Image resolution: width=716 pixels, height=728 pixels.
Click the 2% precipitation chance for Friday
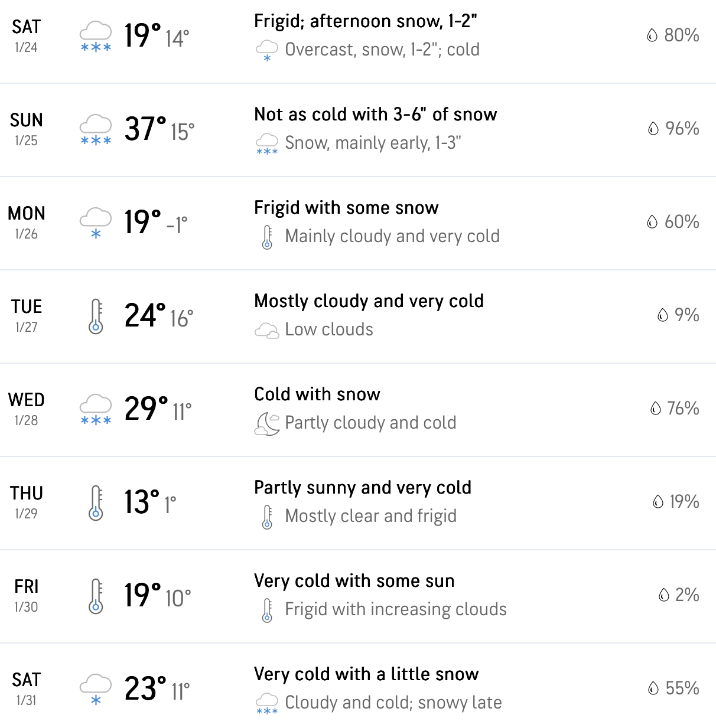point(686,595)
